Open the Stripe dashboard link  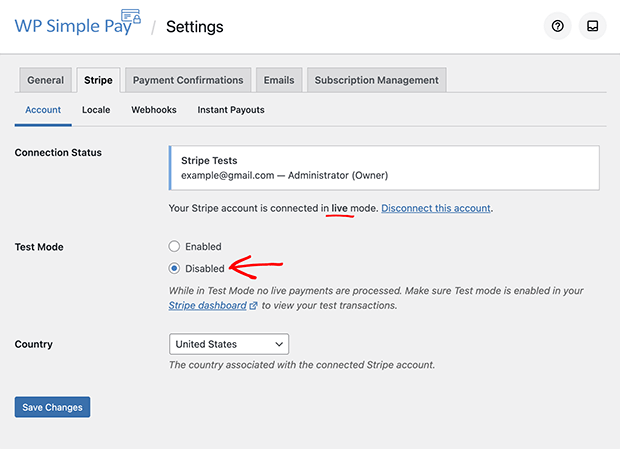pos(208,305)
